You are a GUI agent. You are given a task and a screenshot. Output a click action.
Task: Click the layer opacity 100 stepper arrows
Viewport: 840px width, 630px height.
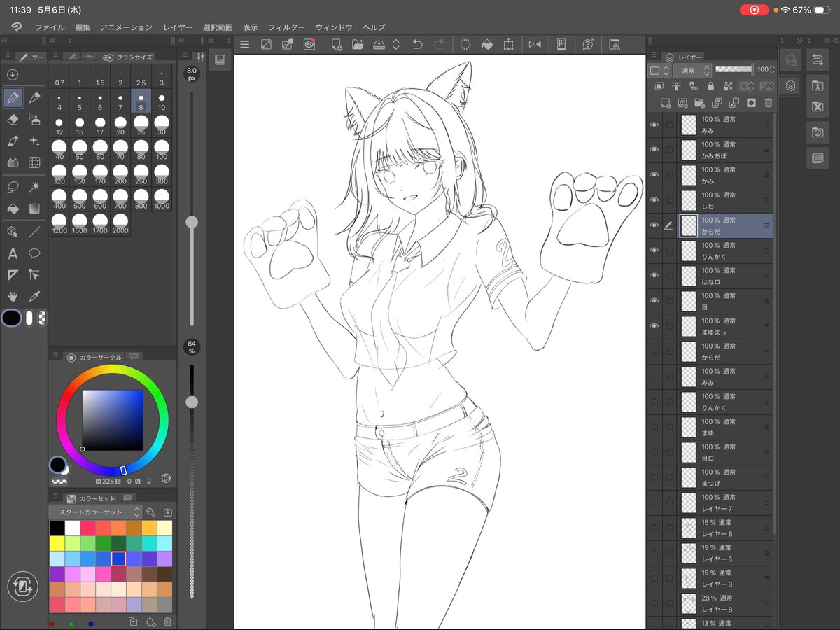click(772, 70)
